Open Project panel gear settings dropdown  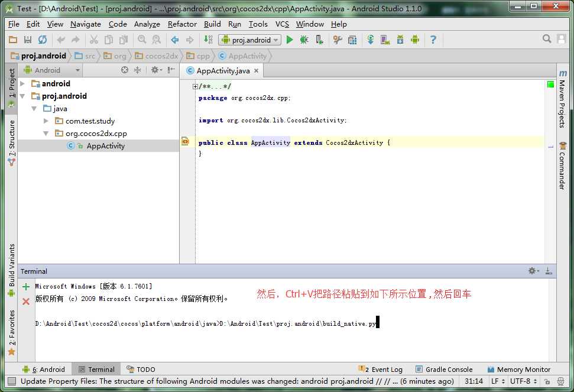156,70
